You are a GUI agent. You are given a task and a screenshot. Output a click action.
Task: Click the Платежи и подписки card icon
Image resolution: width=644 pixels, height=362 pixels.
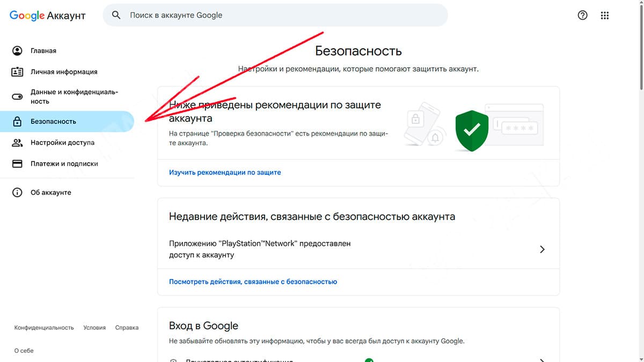17,164
